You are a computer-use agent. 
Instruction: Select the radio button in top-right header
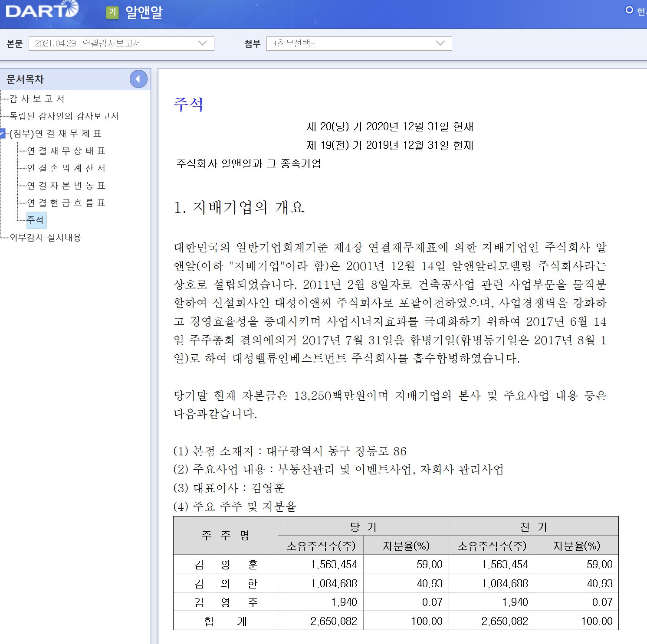(x=629, y=10)
